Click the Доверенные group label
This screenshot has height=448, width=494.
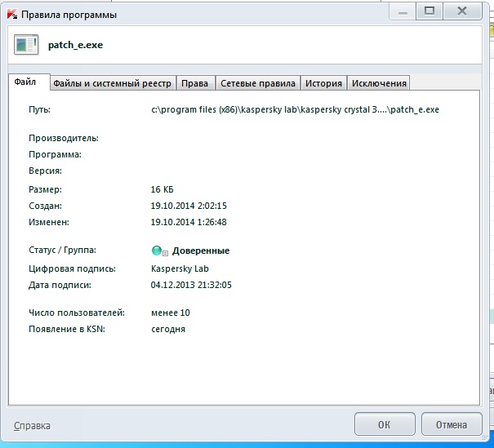coord(200,251)
